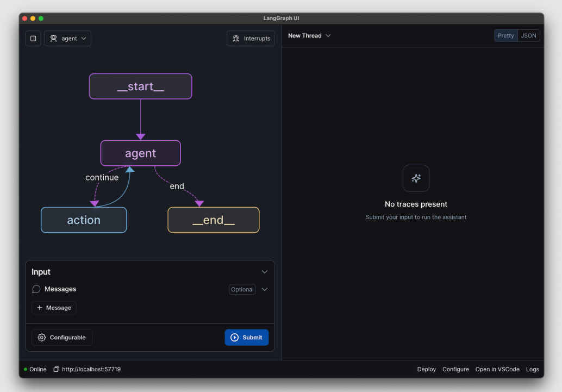
Task: Click the 'continue' edge label
Action: (x=102, y=177)
